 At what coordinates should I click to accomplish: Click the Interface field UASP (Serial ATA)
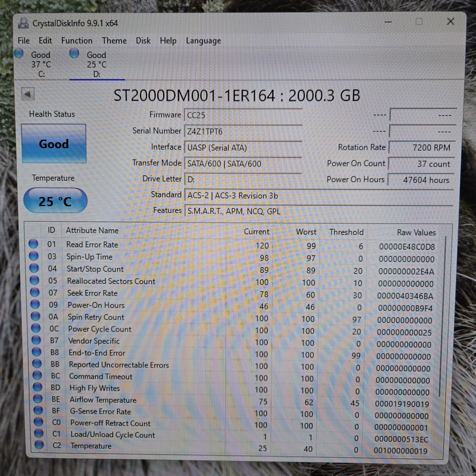[243, 148]
